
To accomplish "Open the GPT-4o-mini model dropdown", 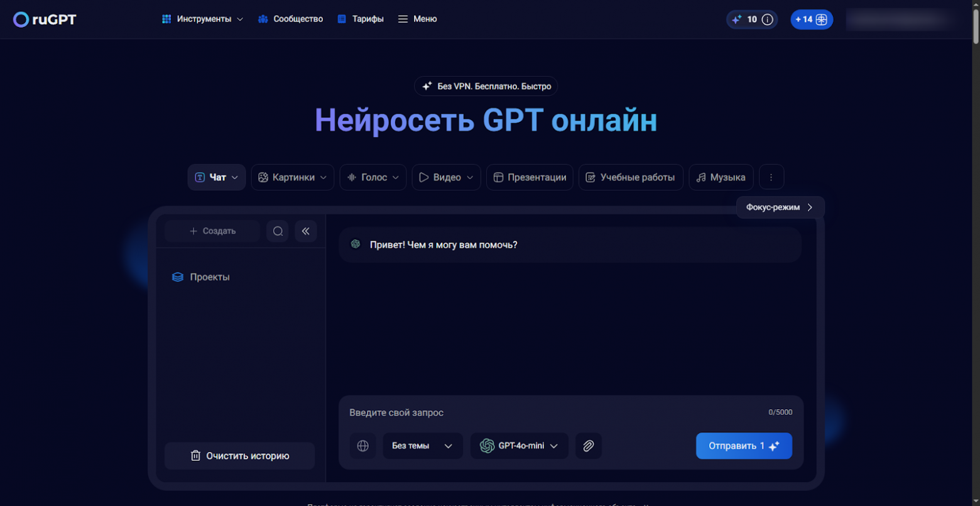I will click(520, 446).
